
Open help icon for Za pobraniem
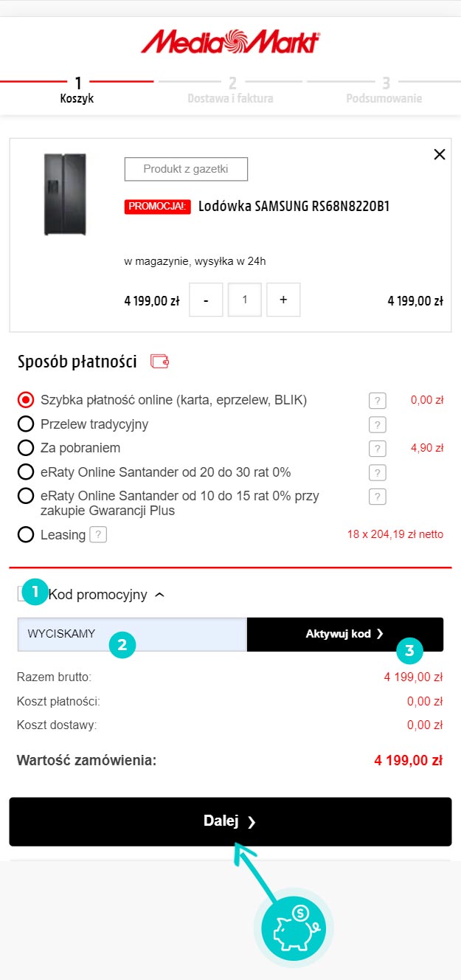pyautogui.click(x=377, y=448)
